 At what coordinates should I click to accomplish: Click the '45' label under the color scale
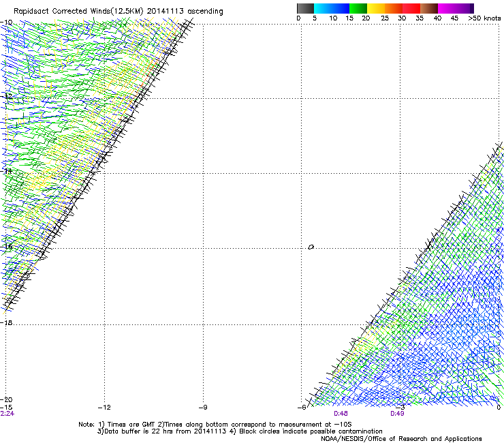454,18
